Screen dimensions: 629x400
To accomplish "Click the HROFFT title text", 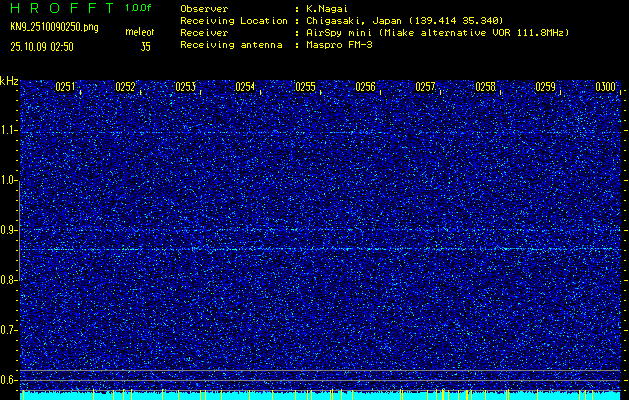I will pos(60,8).
